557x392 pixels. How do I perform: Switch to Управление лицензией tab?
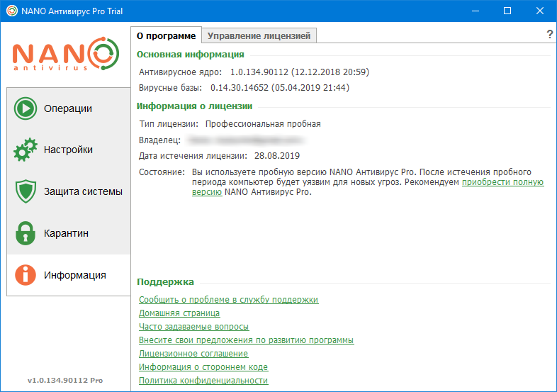click(259, 35)
